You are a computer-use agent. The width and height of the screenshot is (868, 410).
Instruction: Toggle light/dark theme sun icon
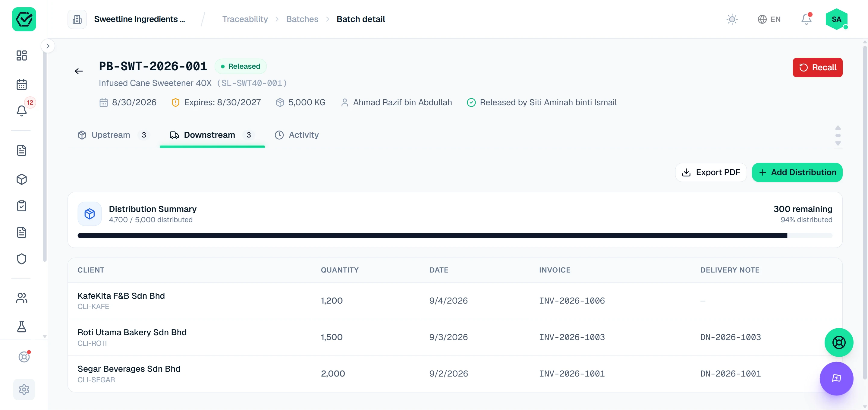click(732, 19)
